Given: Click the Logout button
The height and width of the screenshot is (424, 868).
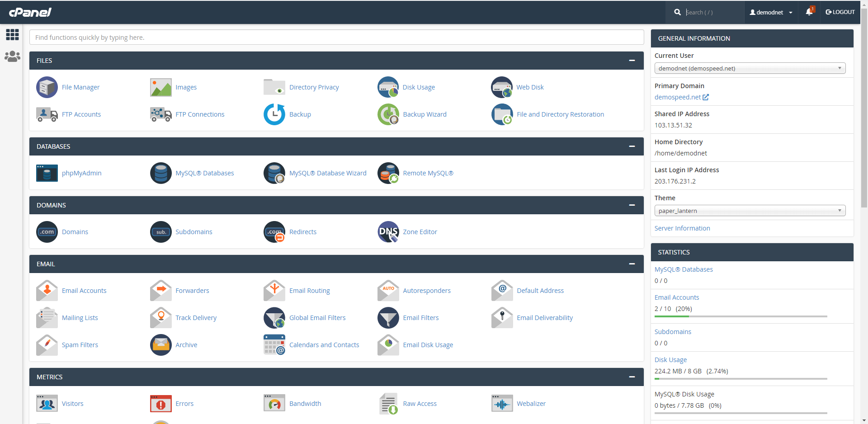Looking at the screenshot, I should 840,12.
